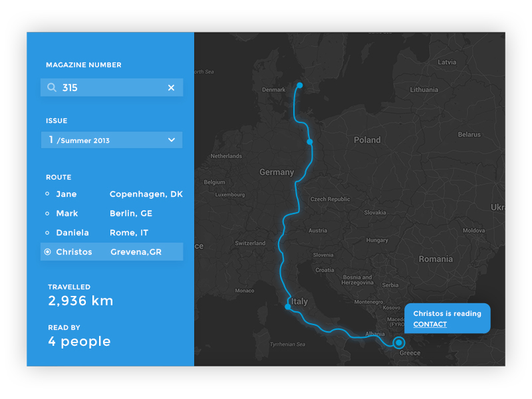The width and height of the screenshot is (532, 399).
Task: Choose the Berlin, GE route entry
Action: [131, 213]
